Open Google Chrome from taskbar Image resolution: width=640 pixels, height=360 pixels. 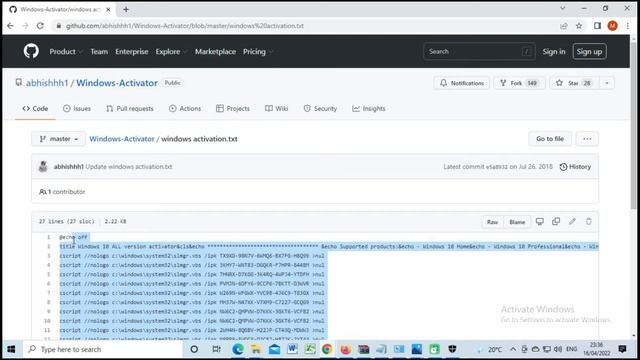327,349
